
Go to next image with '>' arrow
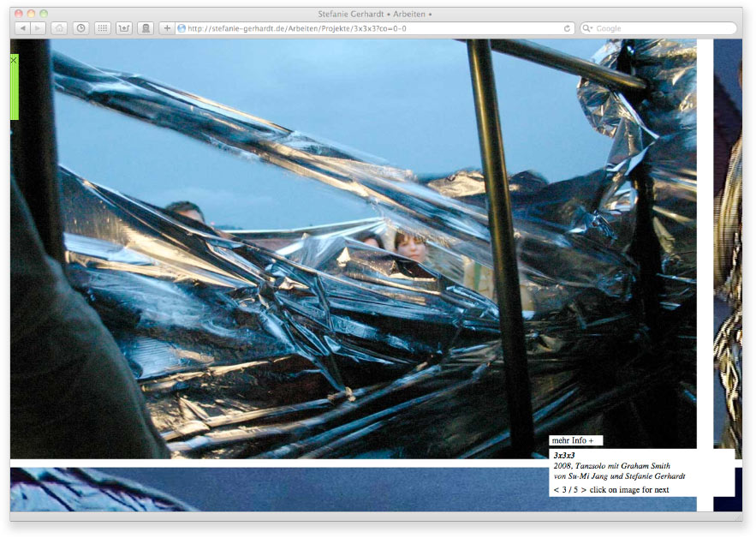[584, 490]
